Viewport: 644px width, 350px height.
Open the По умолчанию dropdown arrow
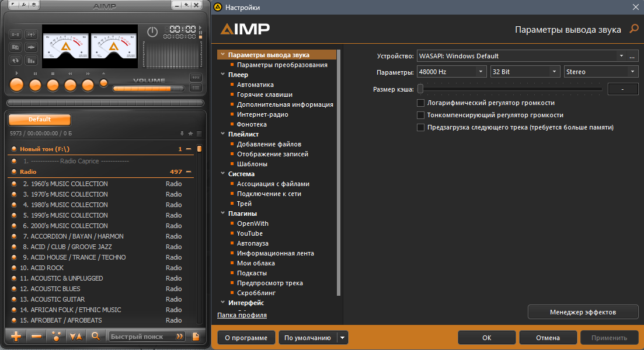[x=342, y=338]
